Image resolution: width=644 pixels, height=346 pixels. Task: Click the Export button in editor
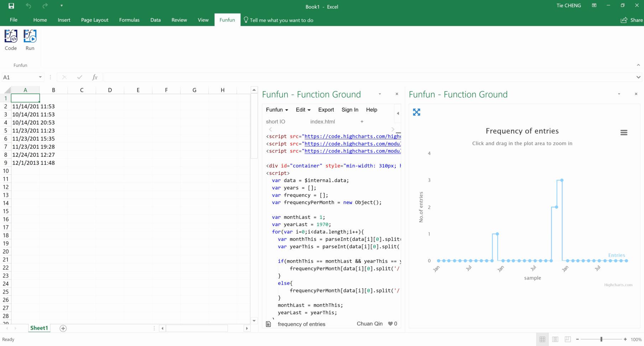[x=326, y=110]
